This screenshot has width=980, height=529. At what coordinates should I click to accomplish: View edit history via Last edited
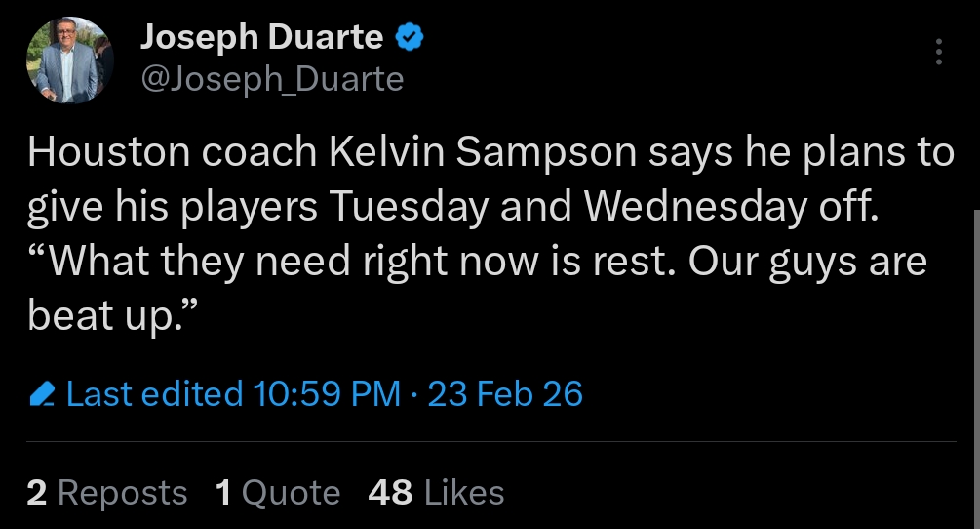(155, 394)
